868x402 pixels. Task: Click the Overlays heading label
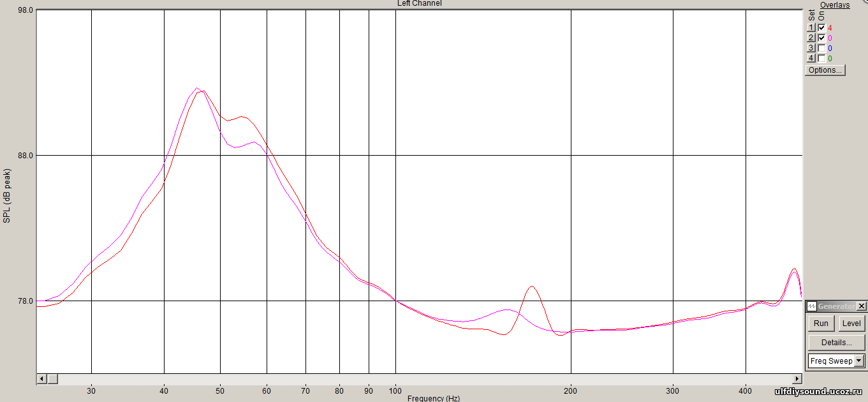click(835, 5)
